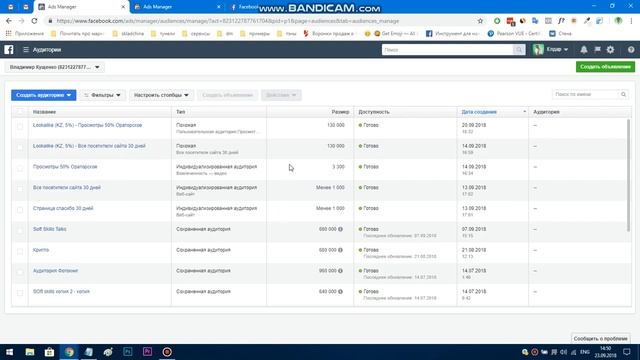Click the magnifier button in header search
This screenshot has height=360, width=640.
[519, 50]
